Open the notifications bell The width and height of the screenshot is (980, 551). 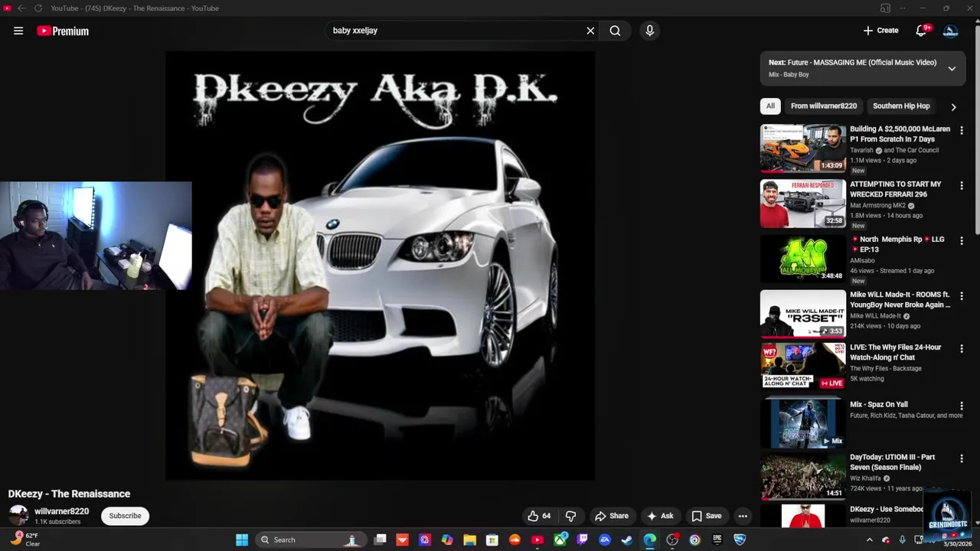click(x=922, y=31)
